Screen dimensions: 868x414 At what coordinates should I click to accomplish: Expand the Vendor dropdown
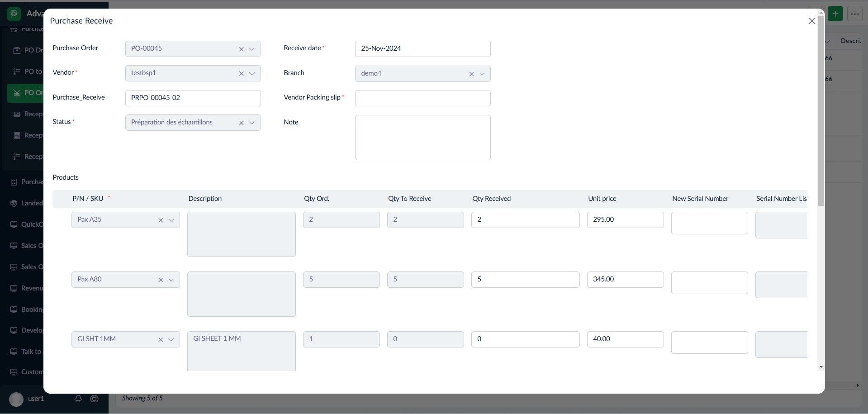[252, 74]
